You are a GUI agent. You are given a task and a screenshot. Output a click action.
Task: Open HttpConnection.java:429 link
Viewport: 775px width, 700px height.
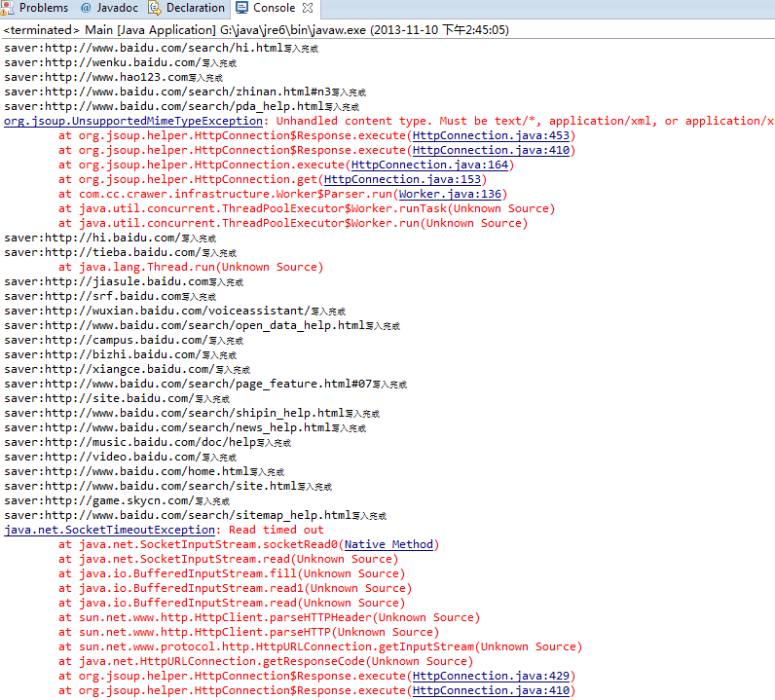(x=491, y=676)
